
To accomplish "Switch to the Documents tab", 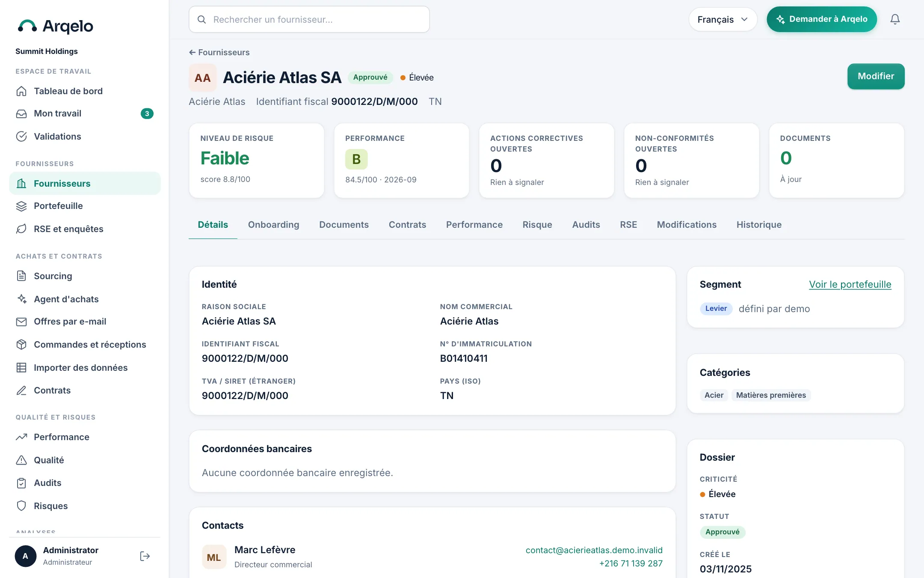I will pos(344,225).
